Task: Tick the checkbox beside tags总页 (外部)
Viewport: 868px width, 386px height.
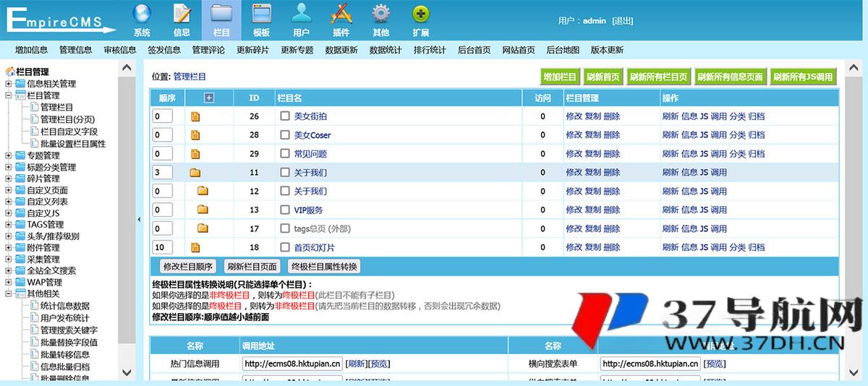Action: (285, 229)
